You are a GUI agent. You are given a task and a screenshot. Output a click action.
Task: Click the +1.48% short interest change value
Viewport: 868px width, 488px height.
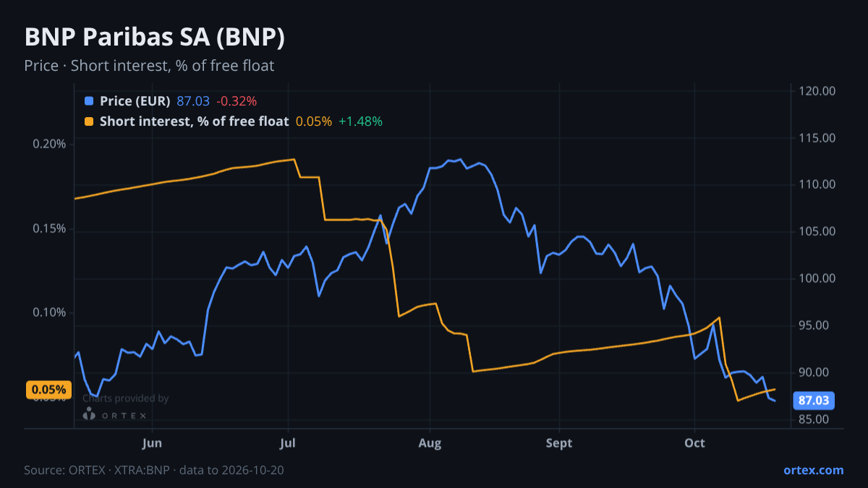pos(360,121)
